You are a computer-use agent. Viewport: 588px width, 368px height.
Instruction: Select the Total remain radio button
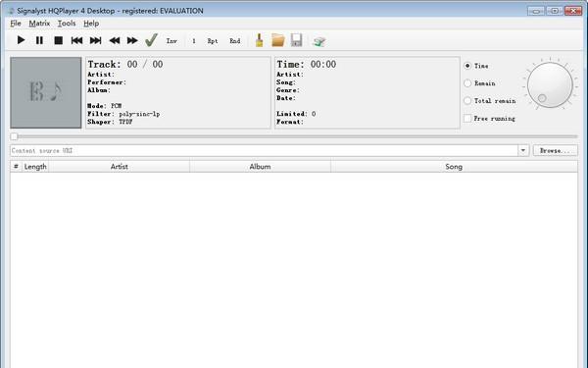click(x=467, y=101)
